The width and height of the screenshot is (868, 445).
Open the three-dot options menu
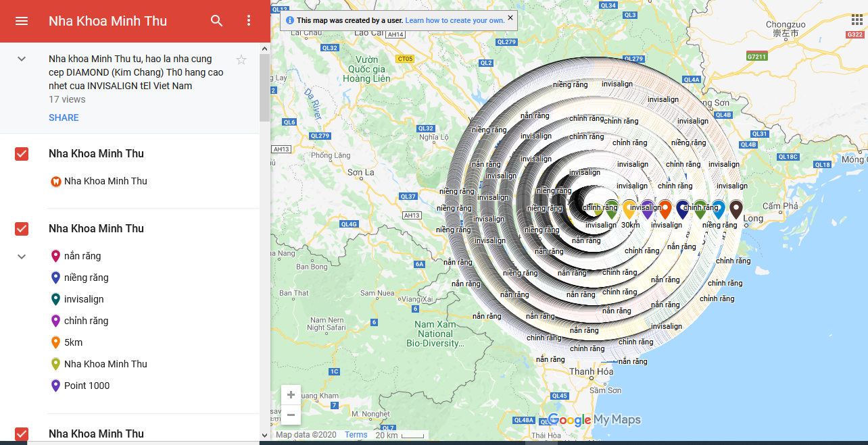point(249,21)
